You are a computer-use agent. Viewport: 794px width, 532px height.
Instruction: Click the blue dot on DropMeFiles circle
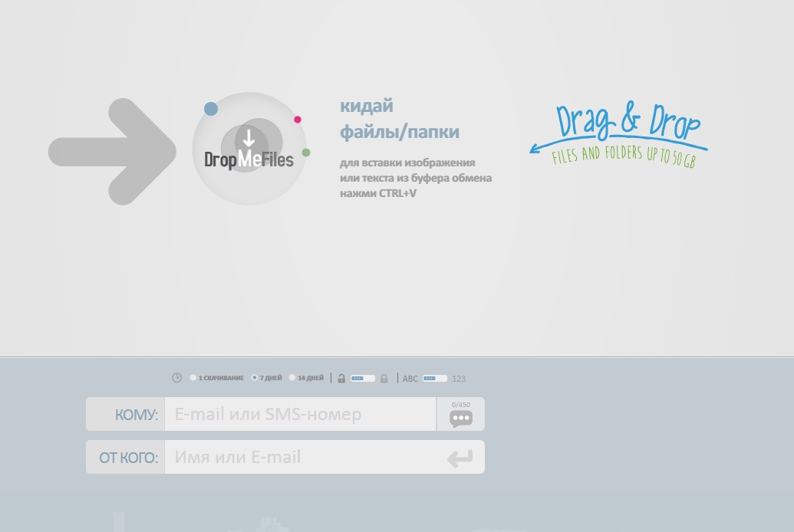211,109
